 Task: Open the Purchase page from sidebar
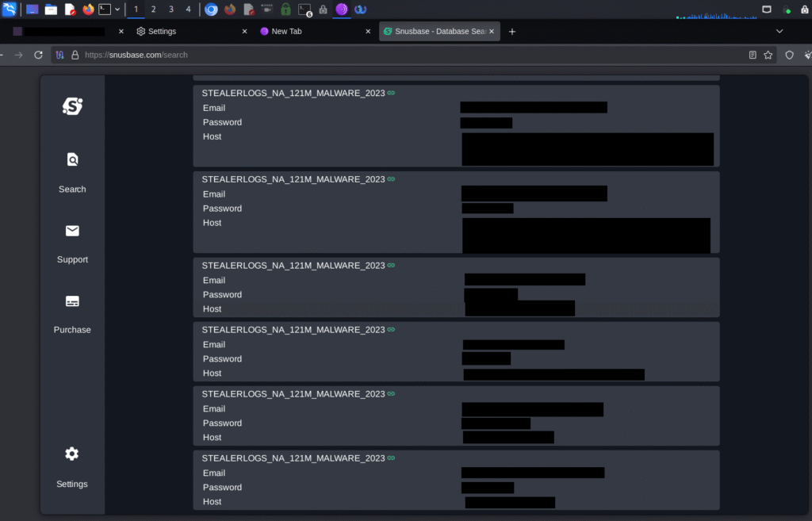(x=72, y=314)
